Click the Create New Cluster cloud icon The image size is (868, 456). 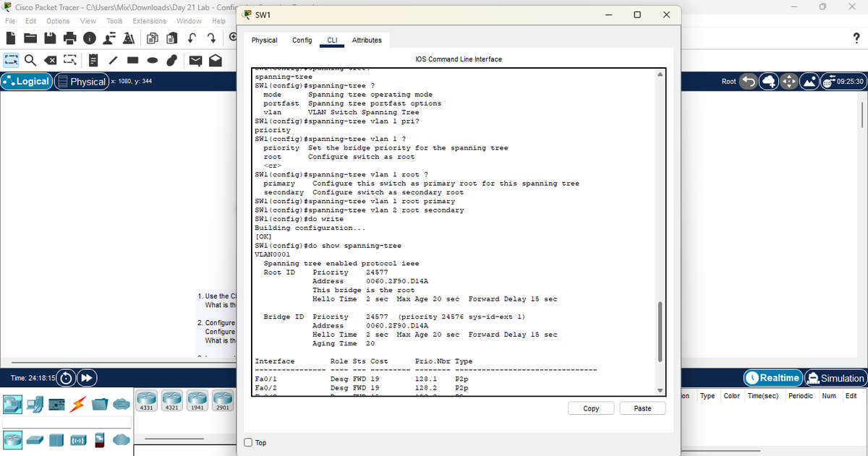[770, 82]
